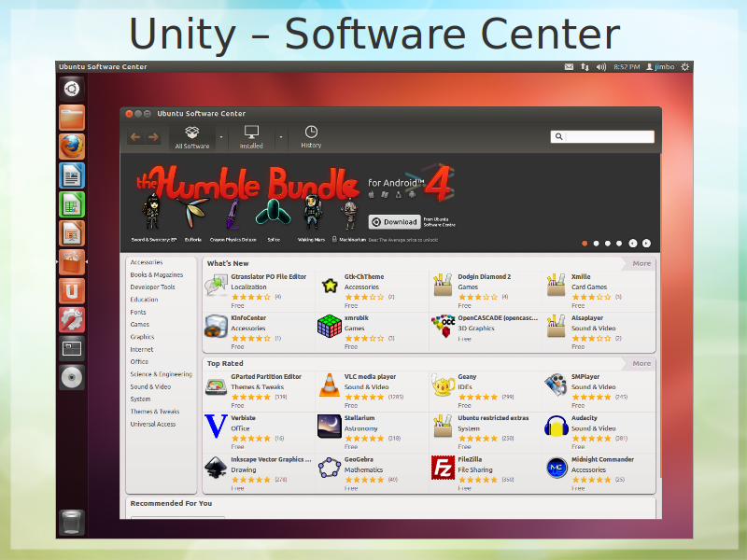Select the first orange banner page dot
747x560 pixels.
point(585,244)
